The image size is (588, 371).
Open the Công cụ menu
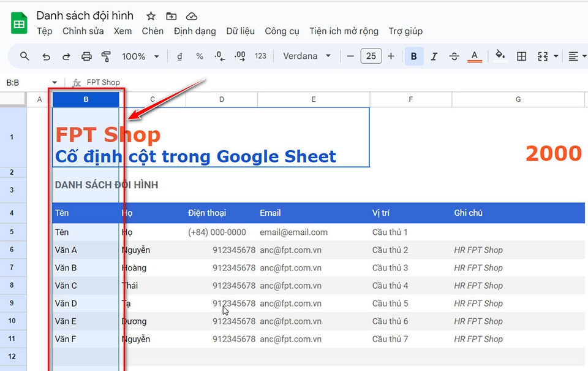(x=282, y=31)
